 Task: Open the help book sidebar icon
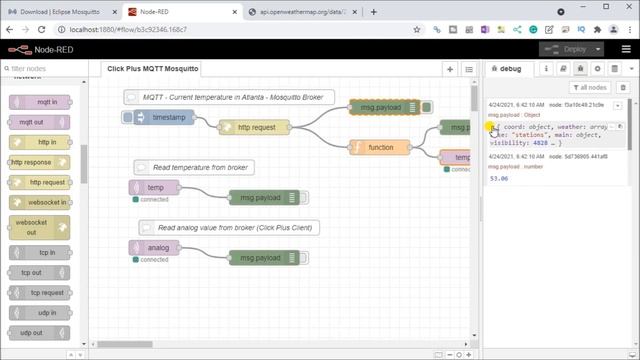coord(563,69)
